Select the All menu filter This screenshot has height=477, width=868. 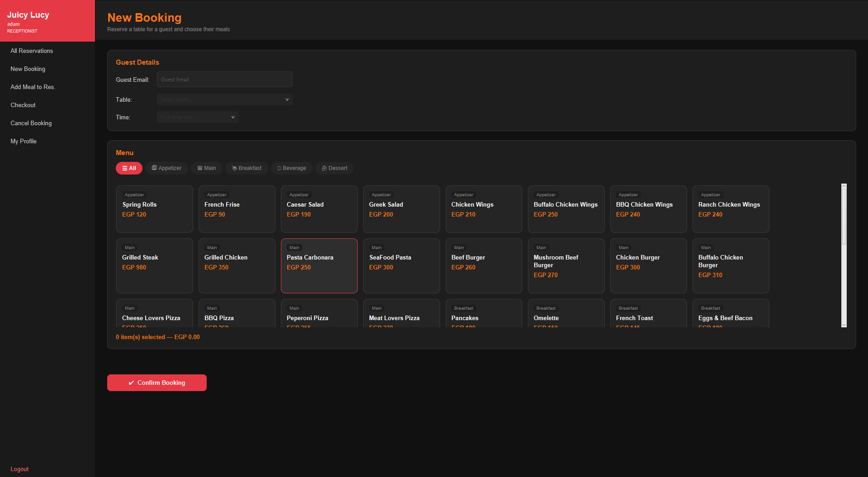129,168
